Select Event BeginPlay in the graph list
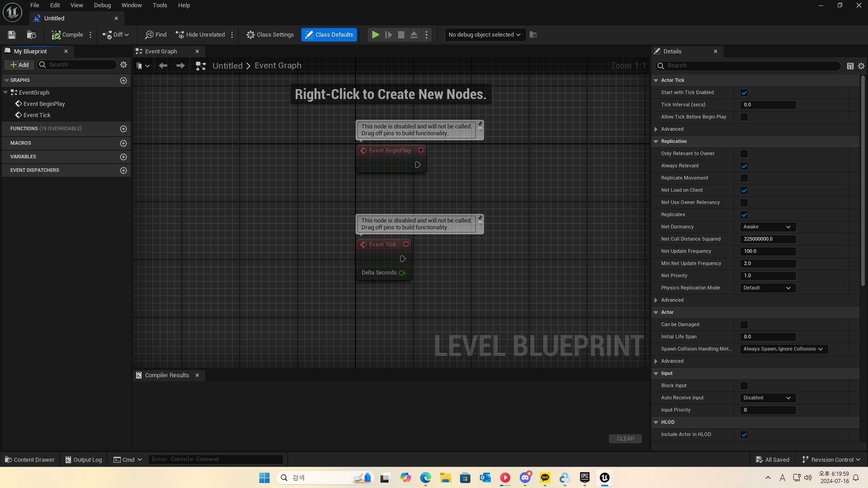The image size is (868, 488). pyautogui.click(x=44, y=104)
